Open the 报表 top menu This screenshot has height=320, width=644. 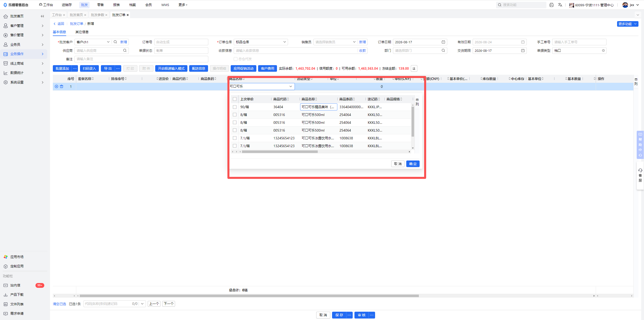pos(116,5)
